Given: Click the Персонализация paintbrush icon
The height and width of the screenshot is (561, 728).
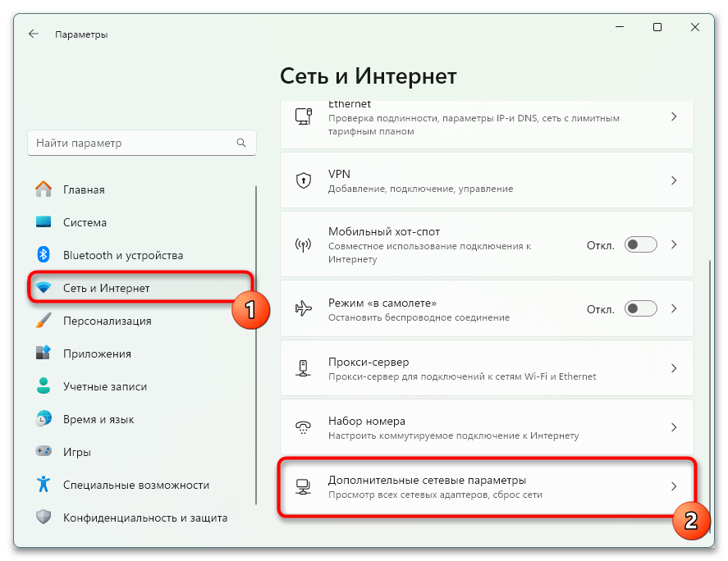Looking at the screenshot, I should [x=43, y=320].
